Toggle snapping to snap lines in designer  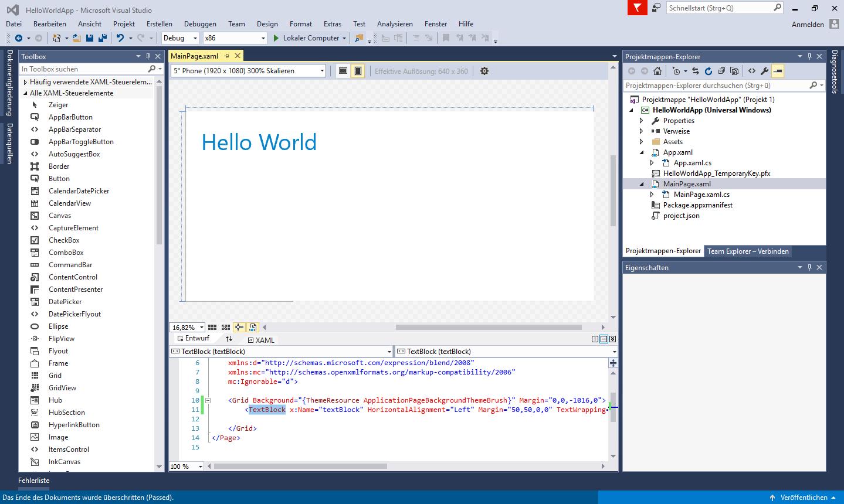pos(239,328)
